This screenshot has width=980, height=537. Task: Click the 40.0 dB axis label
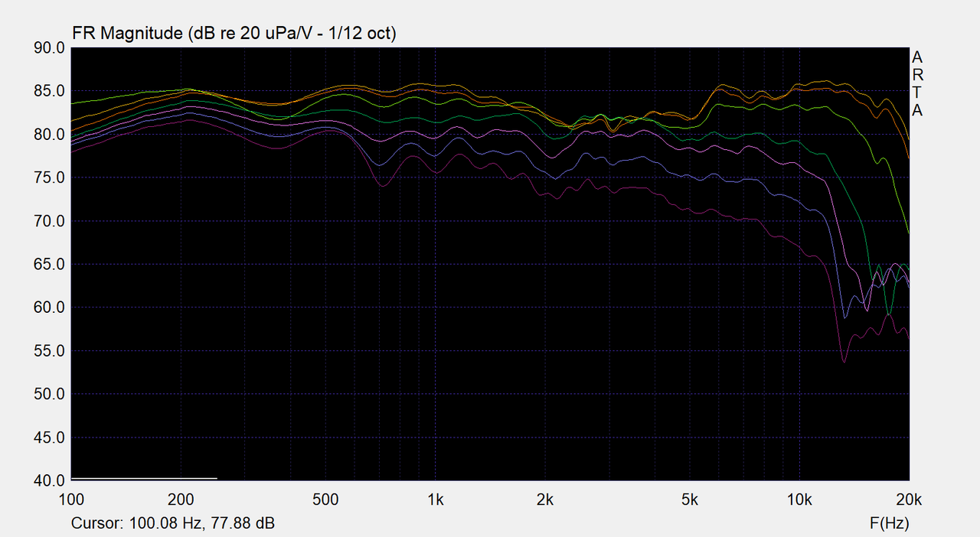tap(50, 481)
